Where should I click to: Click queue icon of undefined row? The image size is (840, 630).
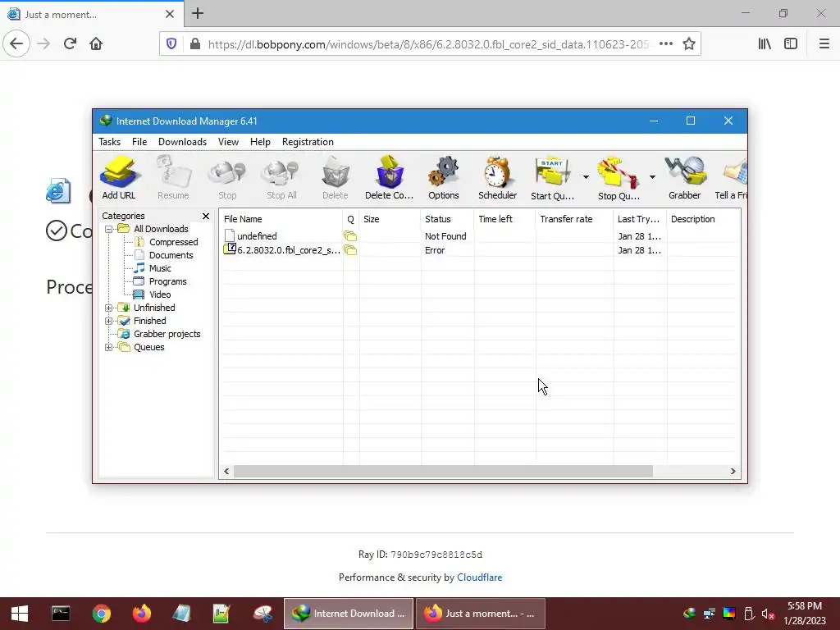click(350, 236)
